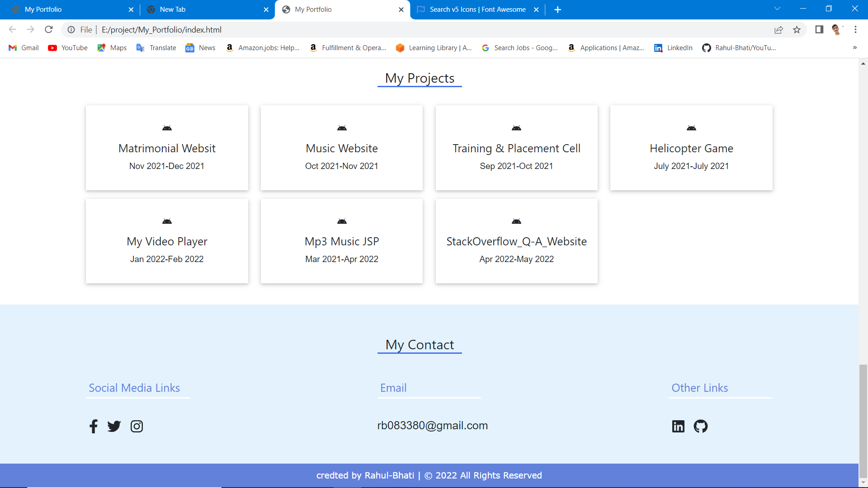The width and height of the screenshot is (868, 488).
Task: Open the Twitter bird icon
Action: [x=114, y=426]
